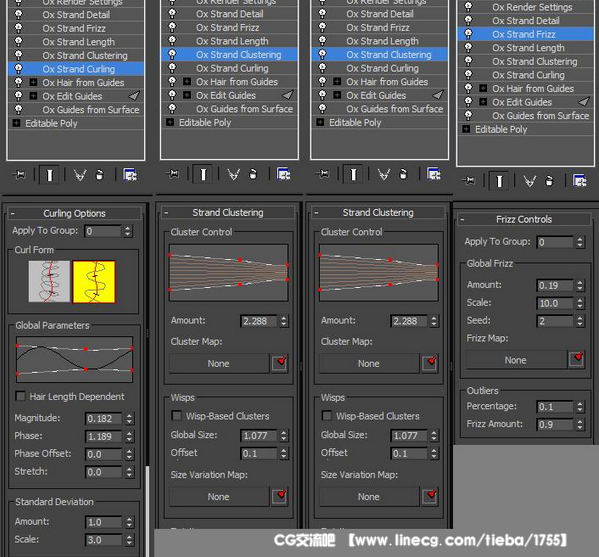This screenshot has width=599, height=557.
Task: Configure Modifier Sets icon above Frizz Controls rollout
Action: [580, 180]
